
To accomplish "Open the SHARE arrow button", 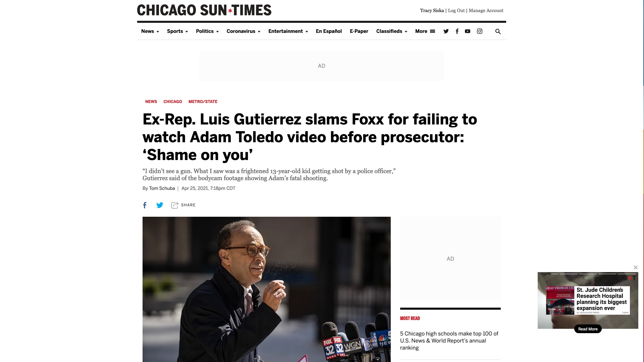I will pyautogui.click(x=183, y=205).
